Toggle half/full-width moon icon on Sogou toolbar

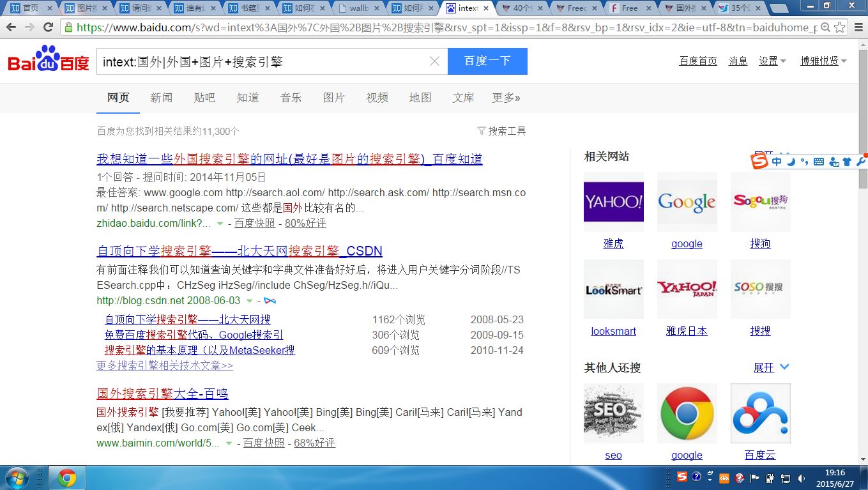[791, 162]
